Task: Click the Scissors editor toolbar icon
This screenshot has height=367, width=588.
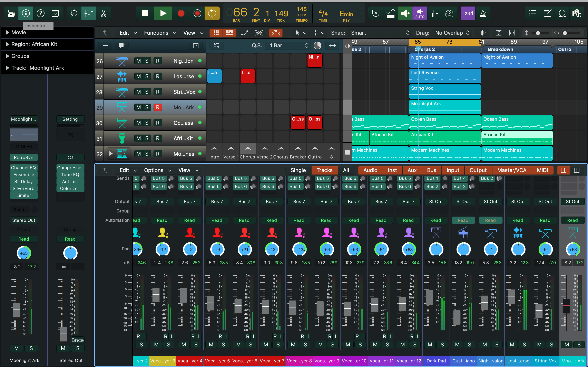Action: [104, 13]
